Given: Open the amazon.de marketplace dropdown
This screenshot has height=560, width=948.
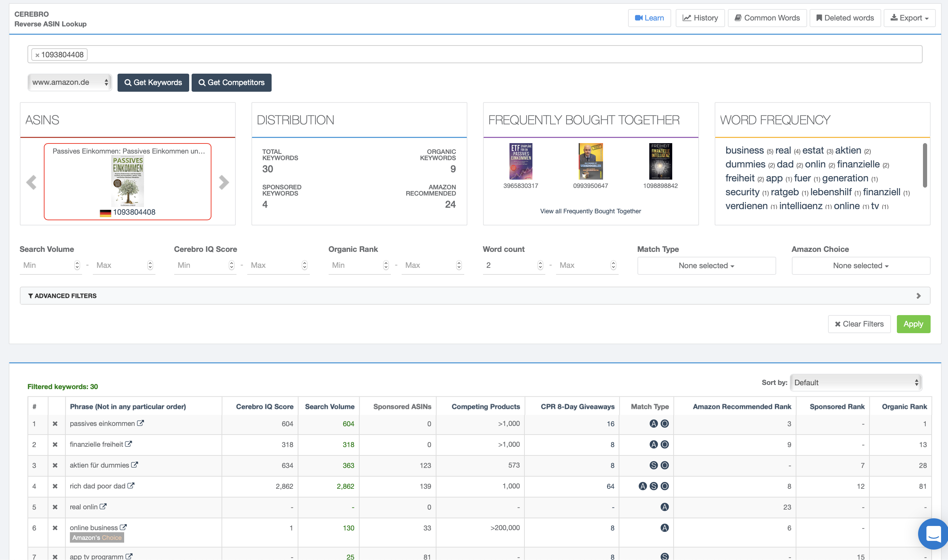Looking at the screenshot, I should point(70,82).
